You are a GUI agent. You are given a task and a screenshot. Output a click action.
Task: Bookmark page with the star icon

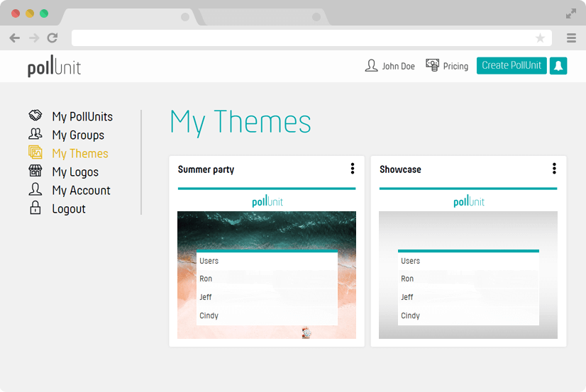[x=540, y=38]
